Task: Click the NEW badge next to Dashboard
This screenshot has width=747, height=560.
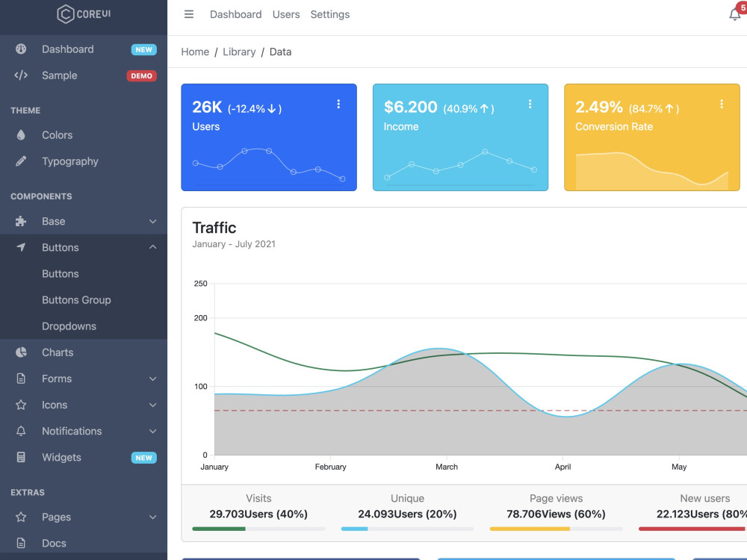Action: click(x=144, y=49)
